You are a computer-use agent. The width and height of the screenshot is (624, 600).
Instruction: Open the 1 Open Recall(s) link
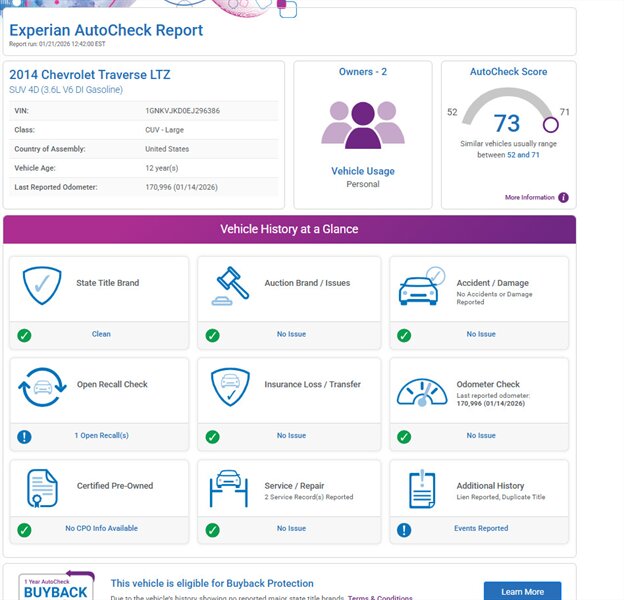coord(101,436)
